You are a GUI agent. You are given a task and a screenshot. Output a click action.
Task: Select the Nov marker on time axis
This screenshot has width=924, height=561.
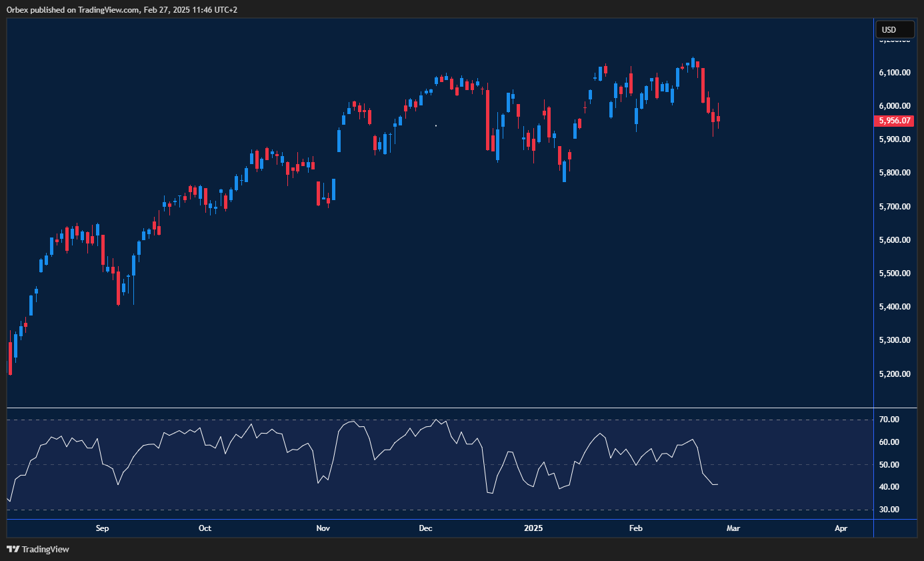[x=323, y=528]
